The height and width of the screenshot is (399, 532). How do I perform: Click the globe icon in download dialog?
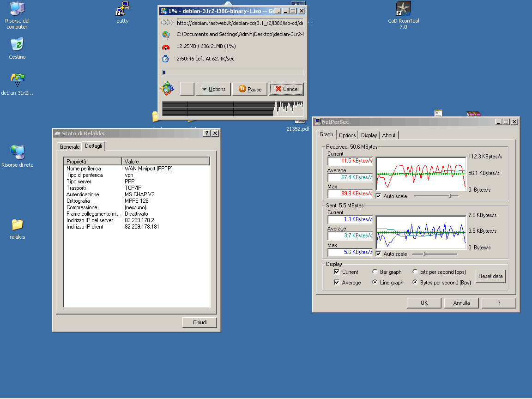(x=167, y=89)
